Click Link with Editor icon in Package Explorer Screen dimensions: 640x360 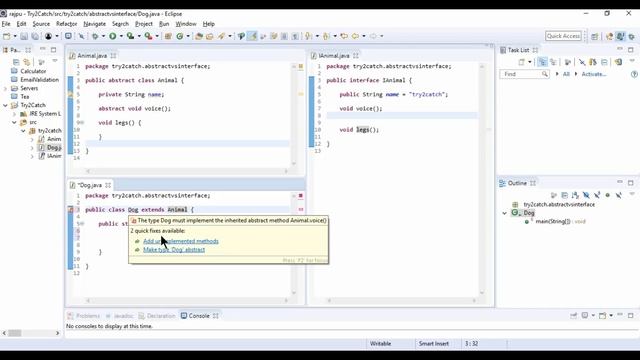27,62
